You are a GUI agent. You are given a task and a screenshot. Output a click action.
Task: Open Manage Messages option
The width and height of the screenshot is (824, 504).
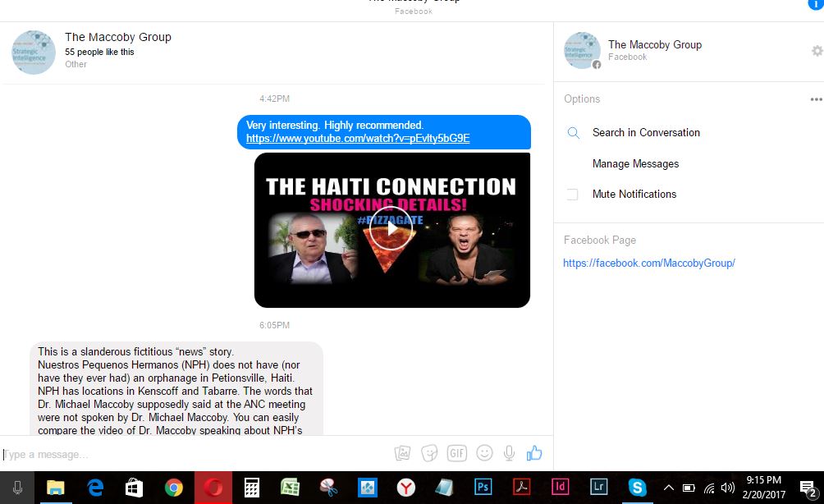(635, 164)
